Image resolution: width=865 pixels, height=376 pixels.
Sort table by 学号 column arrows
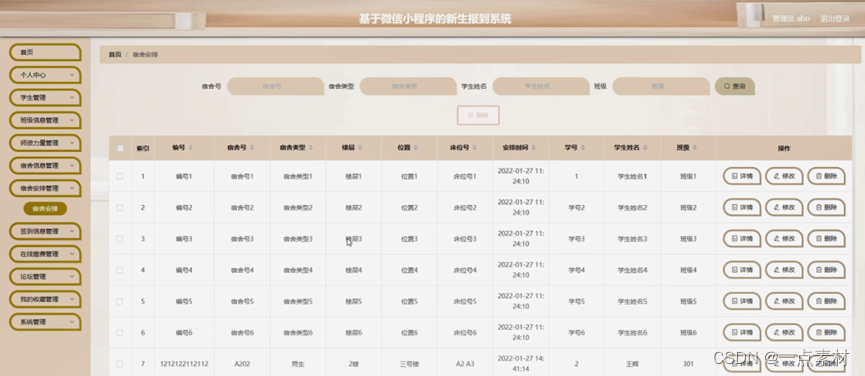[583, 148]
